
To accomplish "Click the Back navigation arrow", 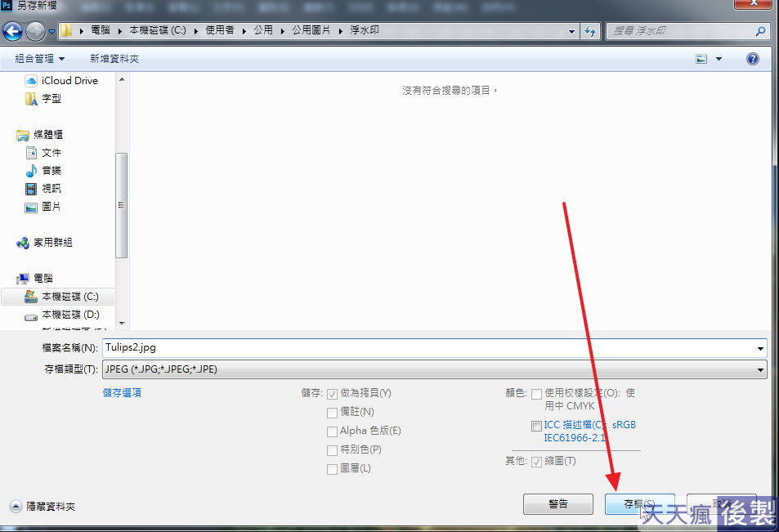I will pos(12,31).
